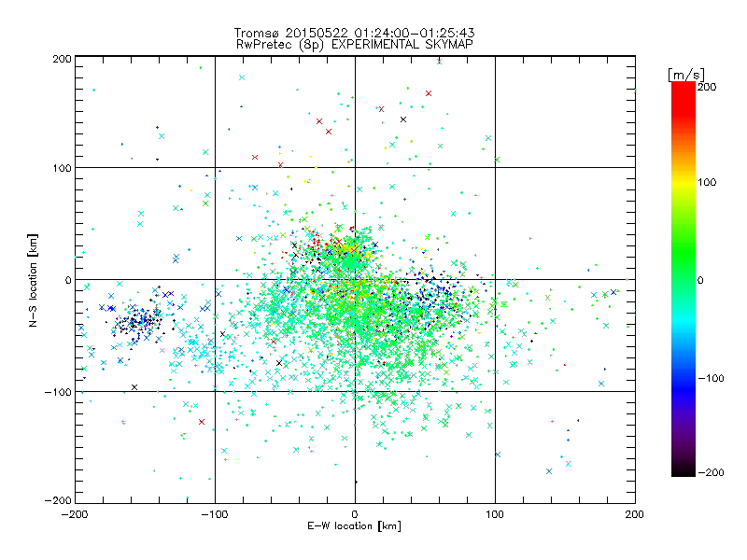
Task: Click the x-axis tick label '200'
Action: [x=635, y=514]
